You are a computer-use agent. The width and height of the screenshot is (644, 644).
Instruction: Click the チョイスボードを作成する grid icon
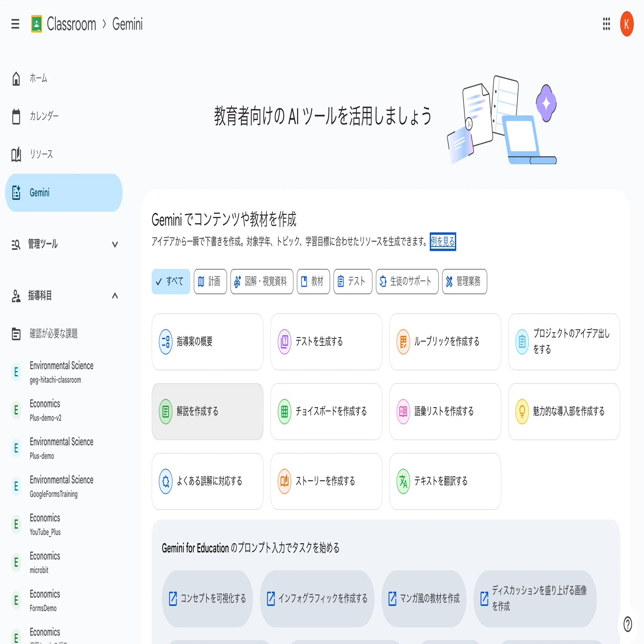pos(284,412)
